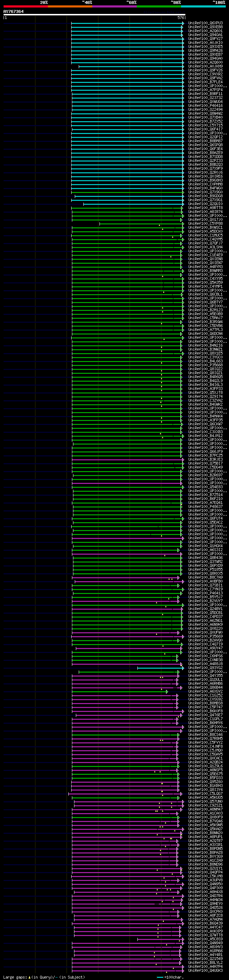Click hit label UniRef100_C5Y715

(206, 125)
